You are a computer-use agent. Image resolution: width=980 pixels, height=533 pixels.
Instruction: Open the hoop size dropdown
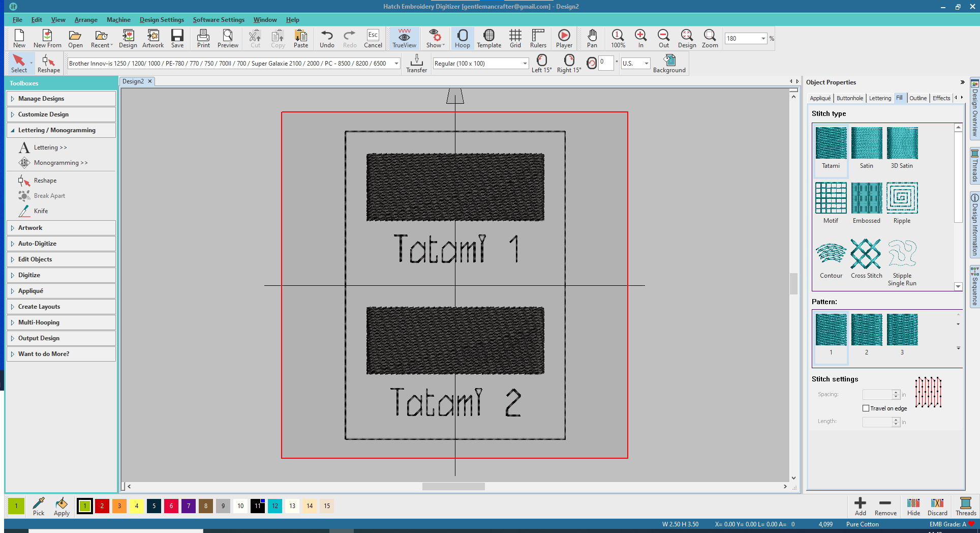pos(525,64)
